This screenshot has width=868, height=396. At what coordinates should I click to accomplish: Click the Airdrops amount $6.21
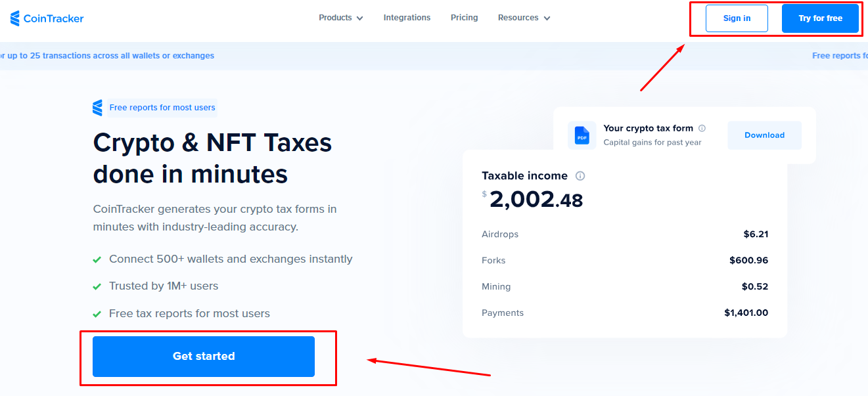point(756,234)
